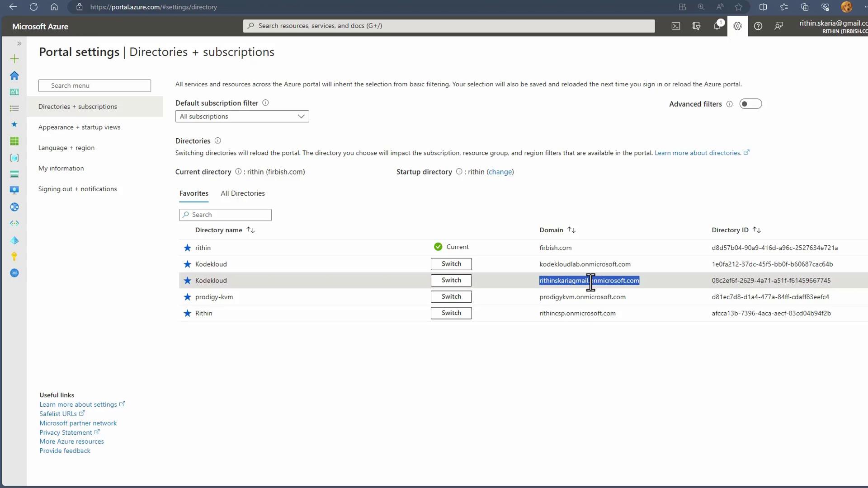Switch to the All Directories tab
Viewport: 868px width, 488px height.
(x=243, y=193)
